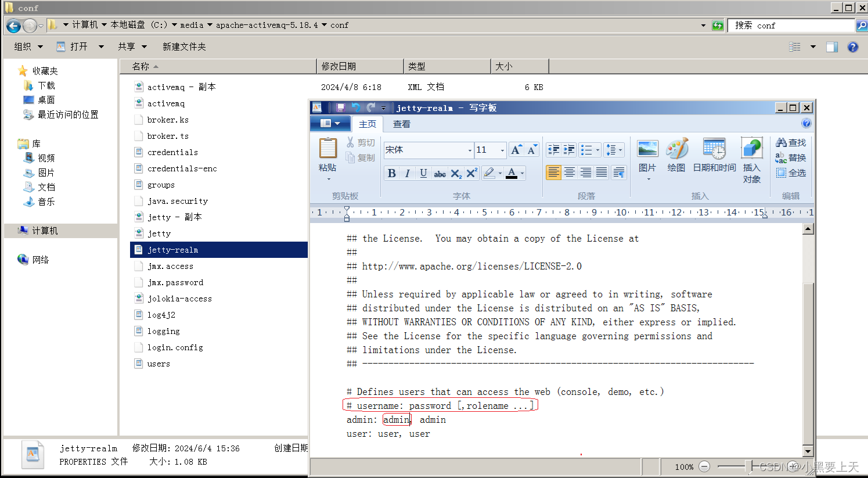Open the Explorer view options dropdown arrow
This screenshot has height=478, width=868.
(x=813, y=47)
